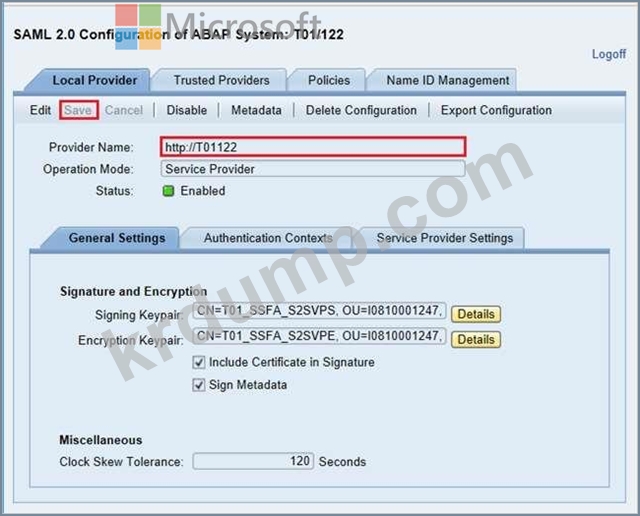The image size is (640, 516).
Task: Toggle the Sign Metadata checkbox
Action: coord(199,385)
